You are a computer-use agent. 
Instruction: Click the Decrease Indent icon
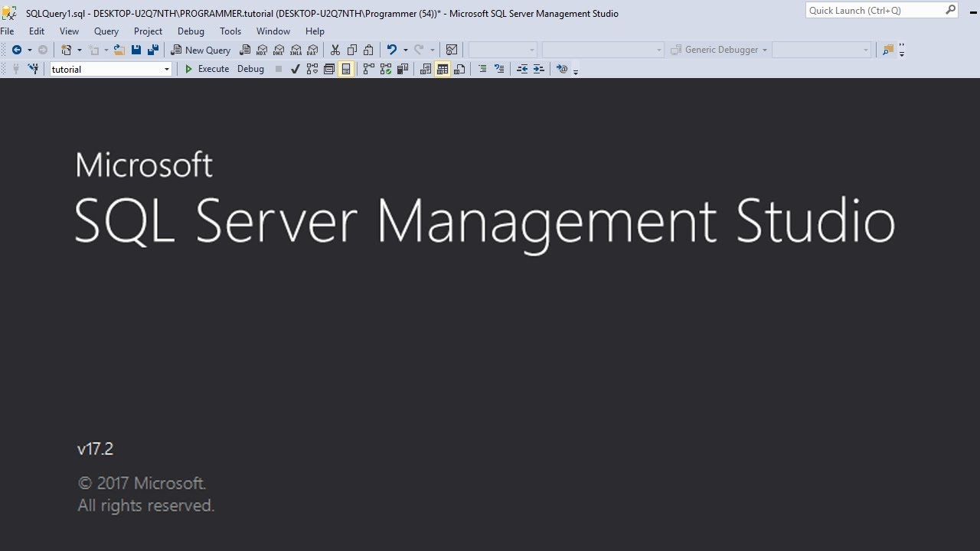click(522, 69)
